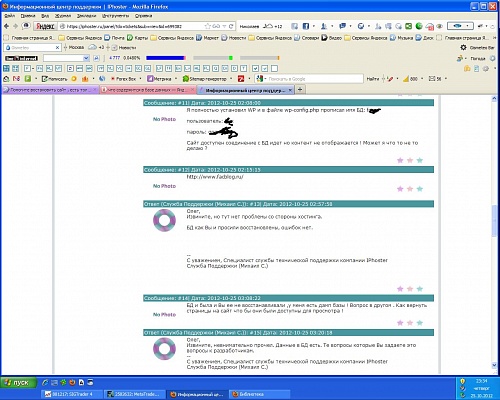The width and height of the screenshot is (500, 400).
Task: Open the Инструменты menu
Action: pyautogui.click(x=115, y=16)
